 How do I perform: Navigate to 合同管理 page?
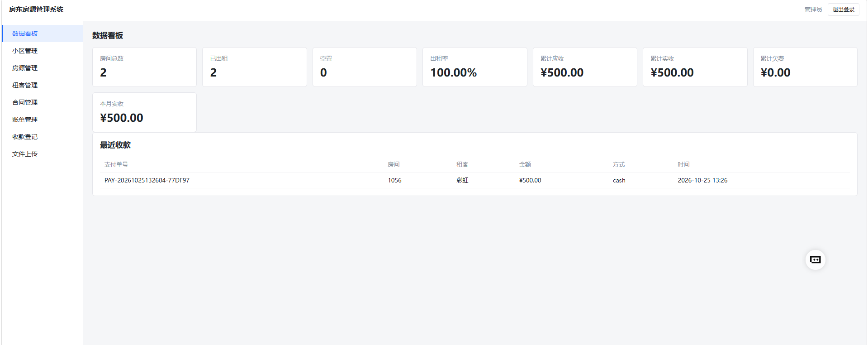tap(43, 102)
